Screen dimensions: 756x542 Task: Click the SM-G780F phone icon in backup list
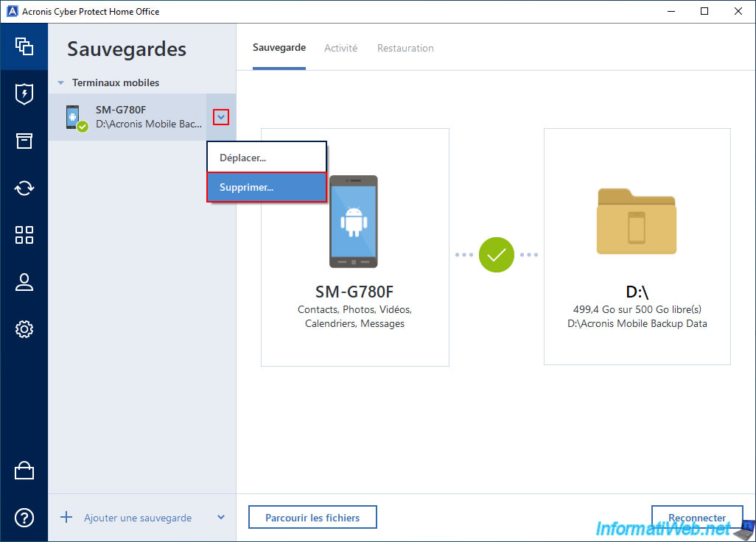pyautogui.click(x=76, y=118)
